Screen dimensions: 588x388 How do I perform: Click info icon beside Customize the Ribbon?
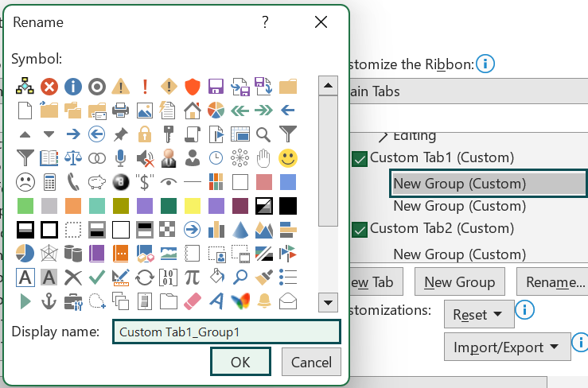coord(485,64)
